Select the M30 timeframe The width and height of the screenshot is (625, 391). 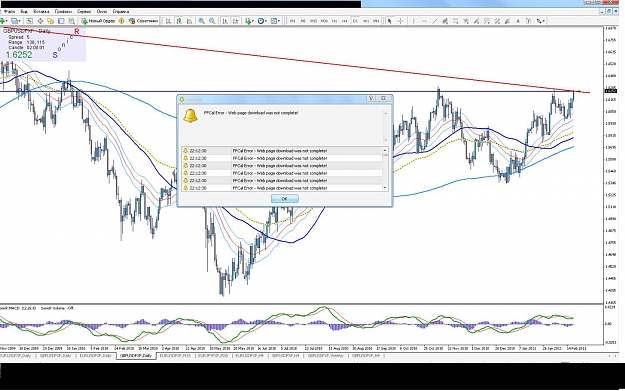pyautogui.click(x=324, y=21)
